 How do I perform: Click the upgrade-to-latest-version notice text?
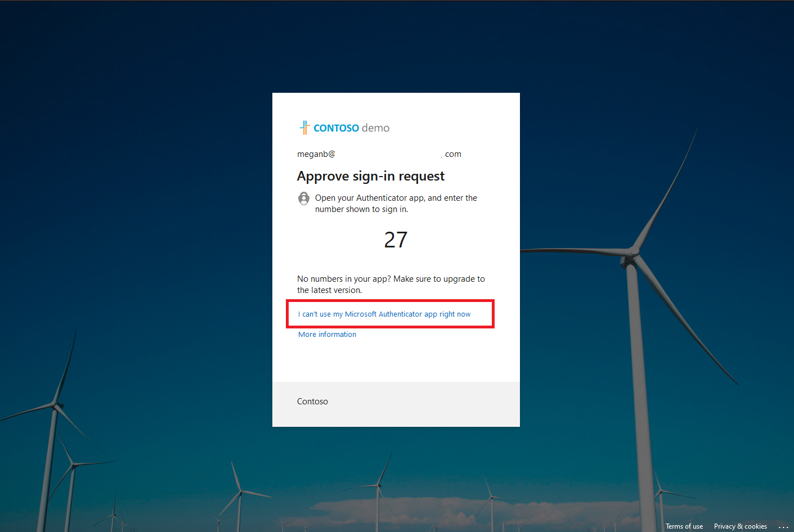tap(391, 284)
